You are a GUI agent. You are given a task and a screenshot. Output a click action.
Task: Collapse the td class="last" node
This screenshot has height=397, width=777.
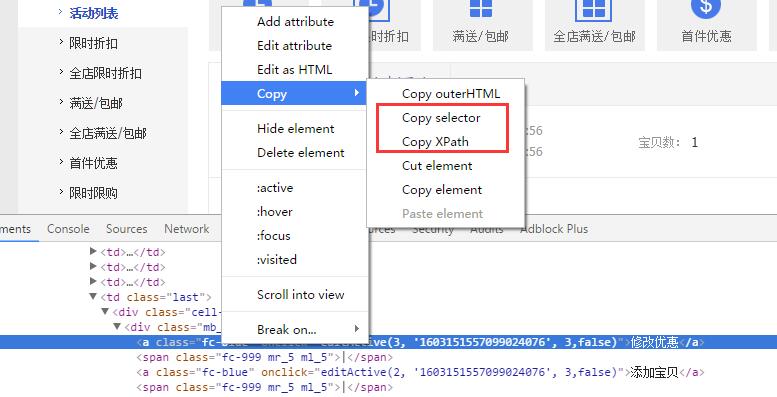pos(93,296)
